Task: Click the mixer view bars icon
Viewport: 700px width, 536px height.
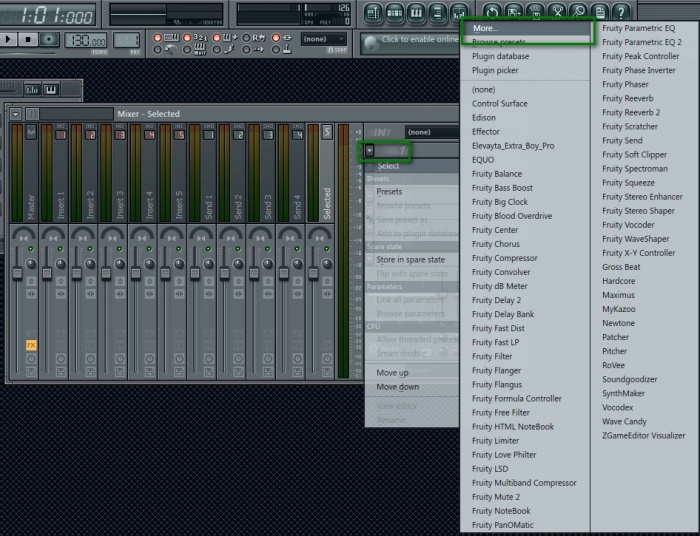Action: [32, 90]
